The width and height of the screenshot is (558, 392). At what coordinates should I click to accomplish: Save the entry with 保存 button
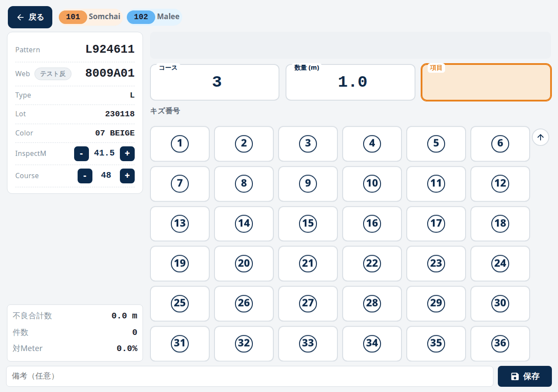click(x=525, y=376)
